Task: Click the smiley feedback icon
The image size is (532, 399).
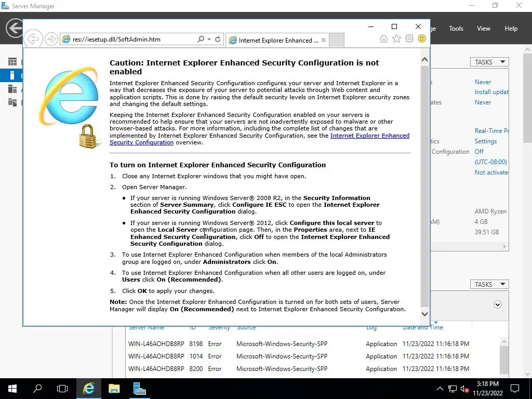Action: click(x=422, y=38)
